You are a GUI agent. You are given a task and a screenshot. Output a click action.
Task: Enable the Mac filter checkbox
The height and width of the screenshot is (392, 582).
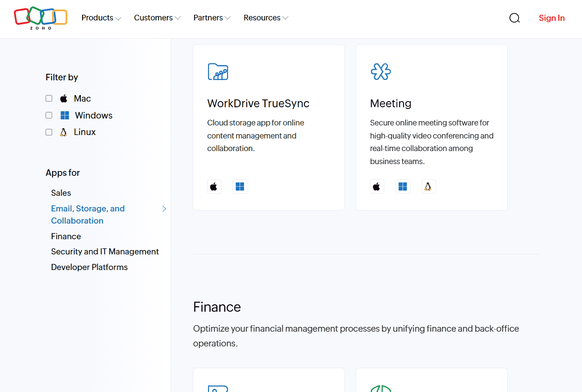(49, 99)
